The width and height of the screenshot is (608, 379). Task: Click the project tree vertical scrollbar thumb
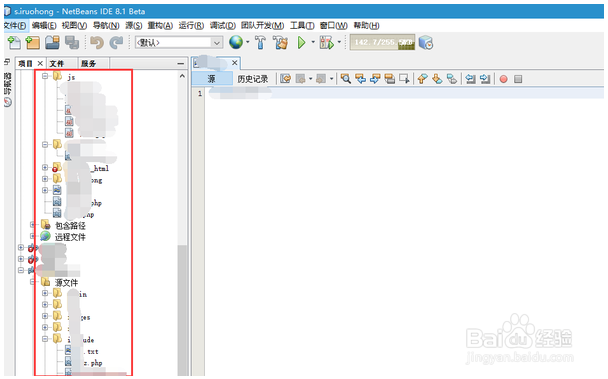[x=182, y=310]
